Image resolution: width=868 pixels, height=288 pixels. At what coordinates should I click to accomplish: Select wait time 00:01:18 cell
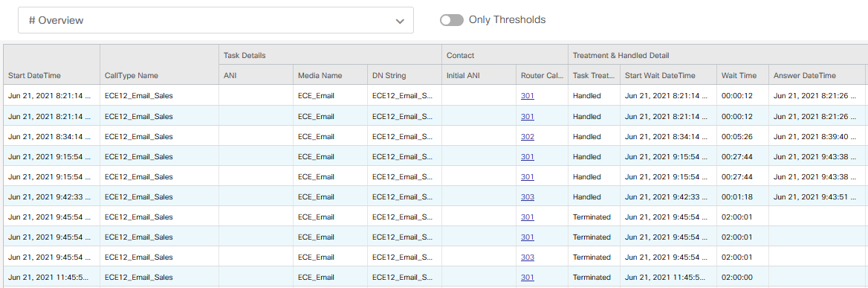coord(743,196)
